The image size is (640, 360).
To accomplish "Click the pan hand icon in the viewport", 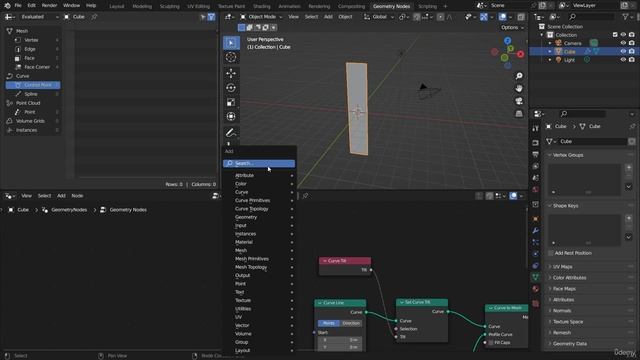I will click(519, 89).
